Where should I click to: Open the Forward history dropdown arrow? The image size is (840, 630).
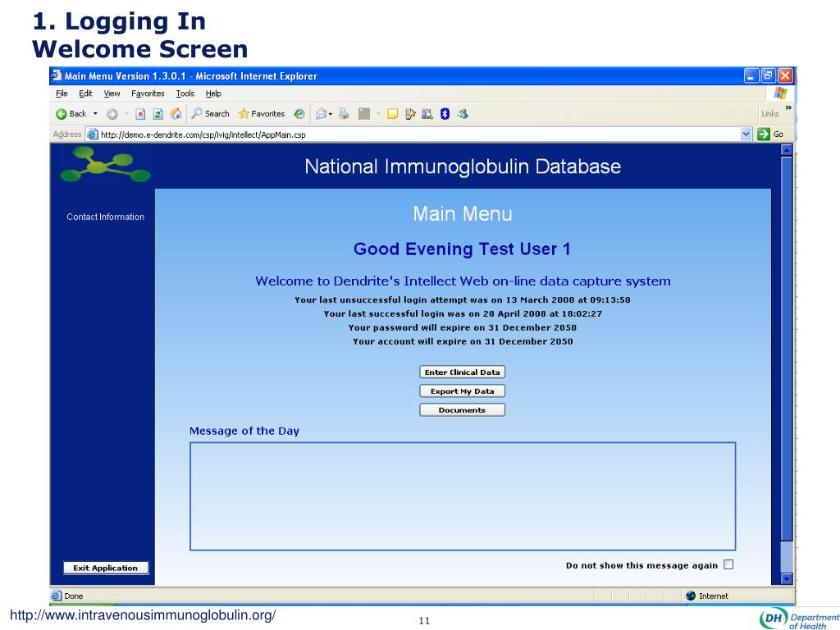pyautogui.click(x=126, y=113)
